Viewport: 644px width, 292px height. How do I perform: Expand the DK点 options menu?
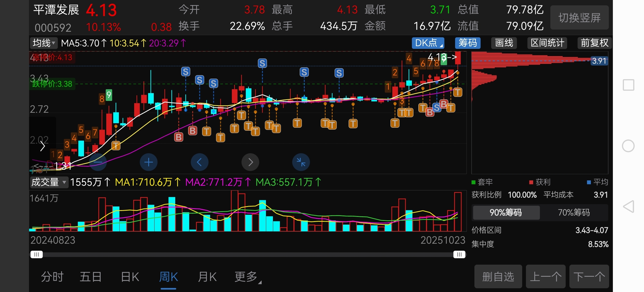click(428, 43)
